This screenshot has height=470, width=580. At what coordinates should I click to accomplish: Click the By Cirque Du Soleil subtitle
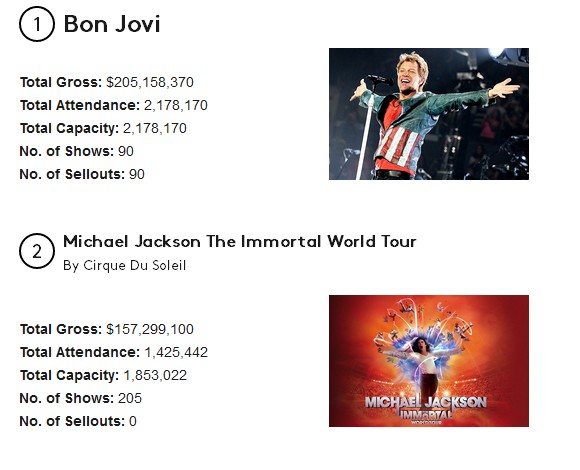[125, 266]
